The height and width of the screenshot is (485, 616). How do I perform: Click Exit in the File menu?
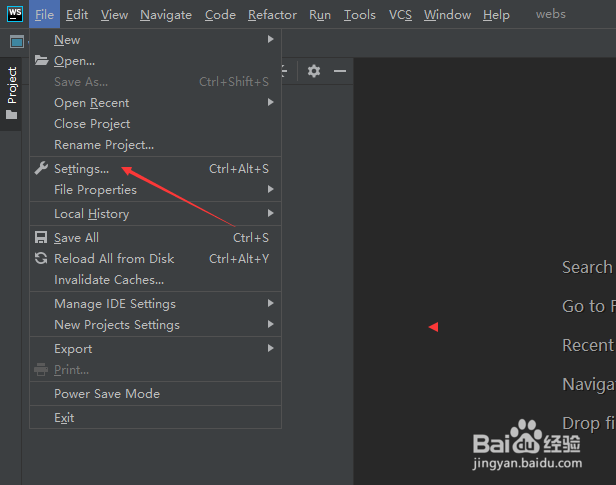[156, 417]
